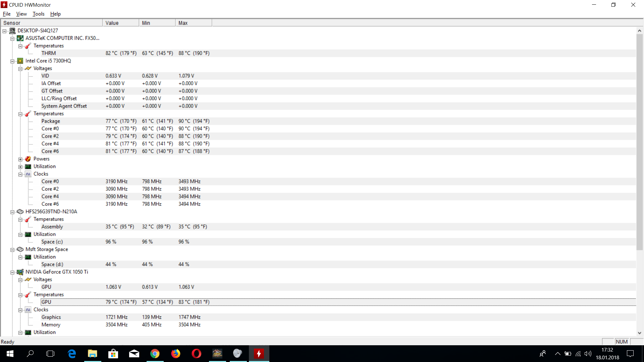Viewport: 644px width, 362px height.
Task: Collapse the HFS256G39TND-N210A drive node
Action: tap(12, 212)
